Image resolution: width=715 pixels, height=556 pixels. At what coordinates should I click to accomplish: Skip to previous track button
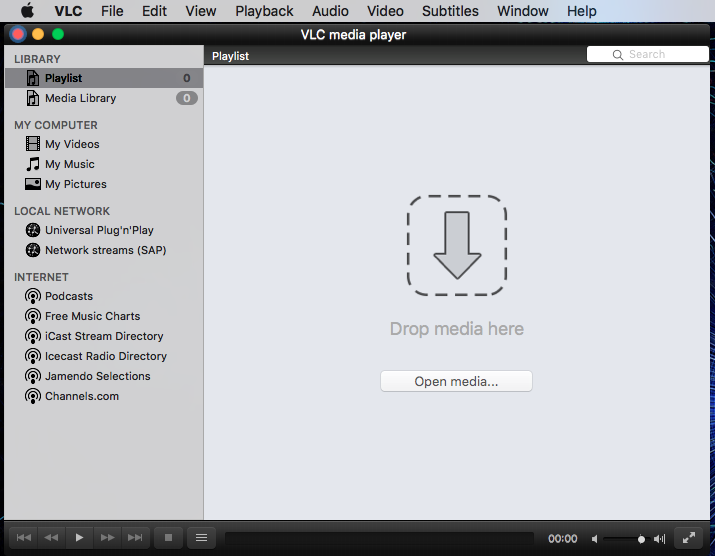pos(24,538)
